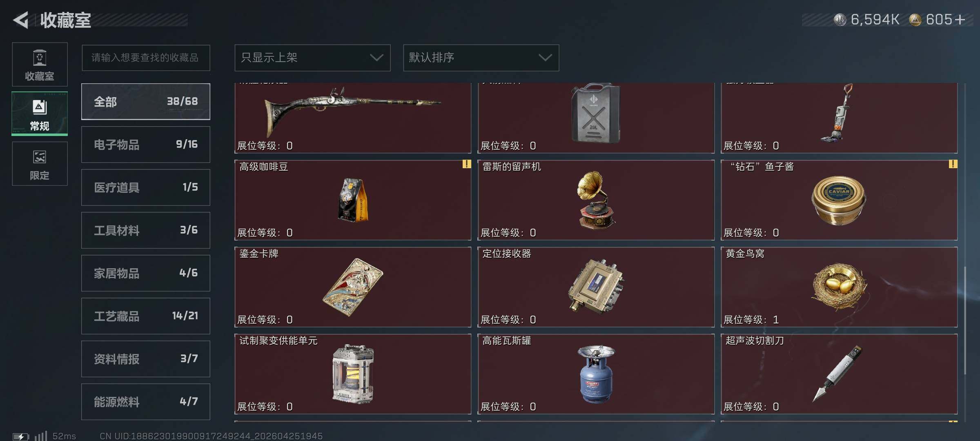980x441 pixels.
Task: Select the 黄金鸟窝 collectible
Action: [x=839, y=287]
